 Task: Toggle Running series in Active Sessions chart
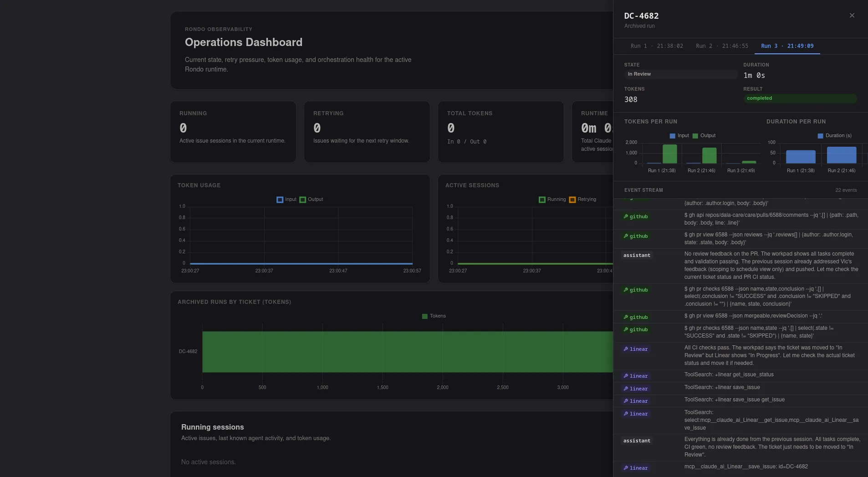(x=552, y=200)
